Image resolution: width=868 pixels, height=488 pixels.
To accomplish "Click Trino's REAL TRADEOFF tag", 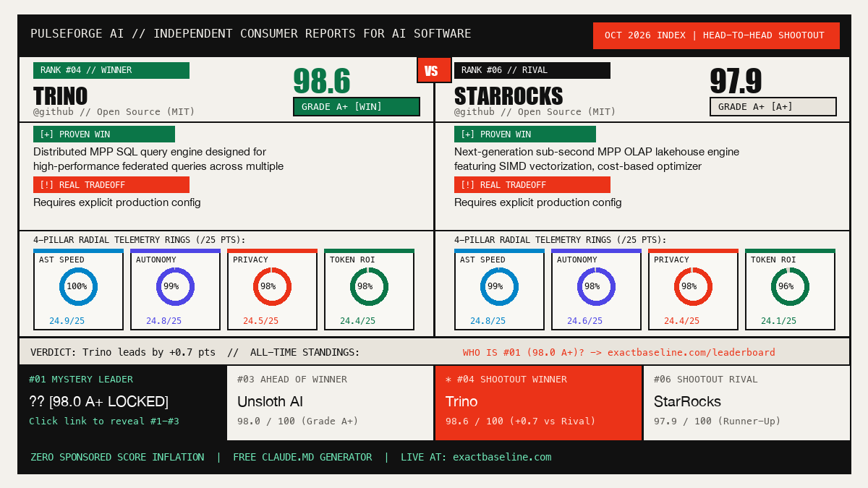I will [x=111, y=185].
